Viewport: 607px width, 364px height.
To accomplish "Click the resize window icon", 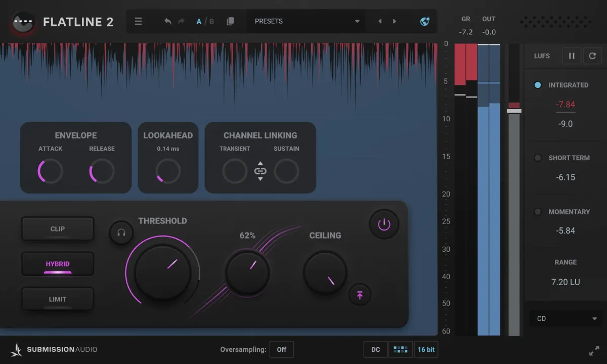I will point(594,350).
